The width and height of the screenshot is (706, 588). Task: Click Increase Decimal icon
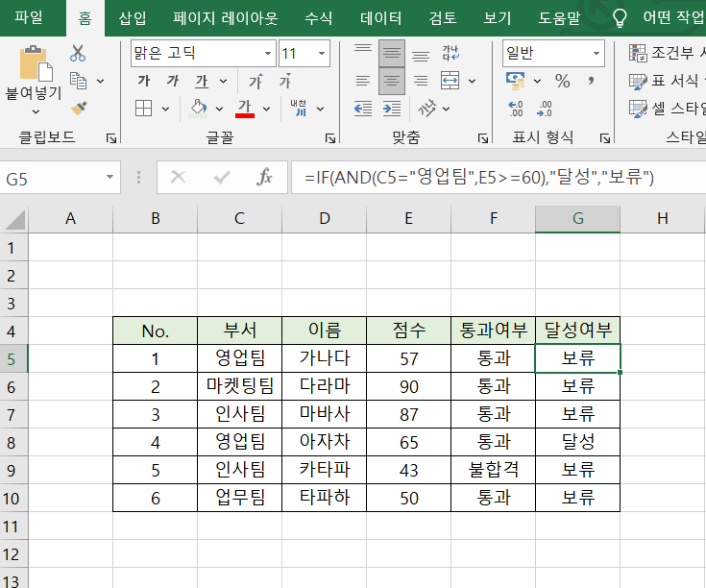(x=516, y=109)
